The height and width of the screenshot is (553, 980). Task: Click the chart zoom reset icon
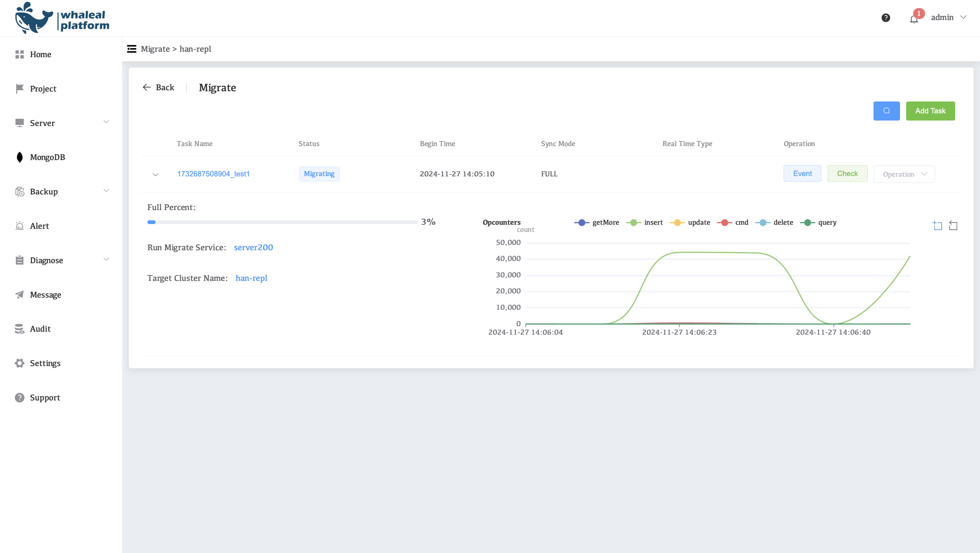pyautogui.click(x=953, y=226)
